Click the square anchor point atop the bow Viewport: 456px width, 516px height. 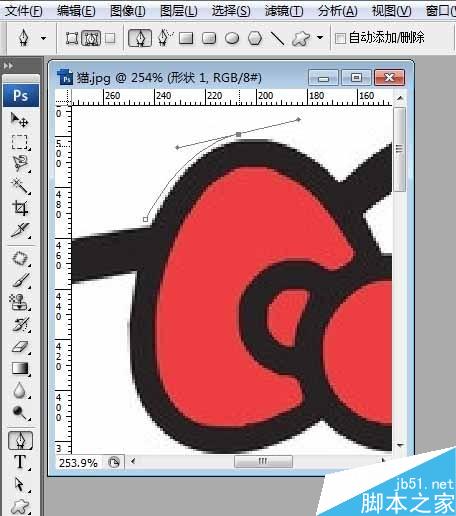click(239, 134)
